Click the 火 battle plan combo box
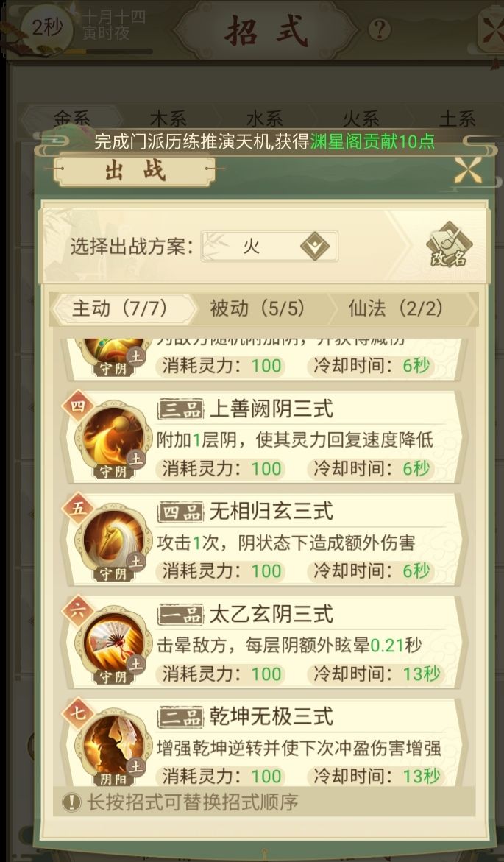The height and width of the screenshot is (862, 504). [x=269, y=246]
